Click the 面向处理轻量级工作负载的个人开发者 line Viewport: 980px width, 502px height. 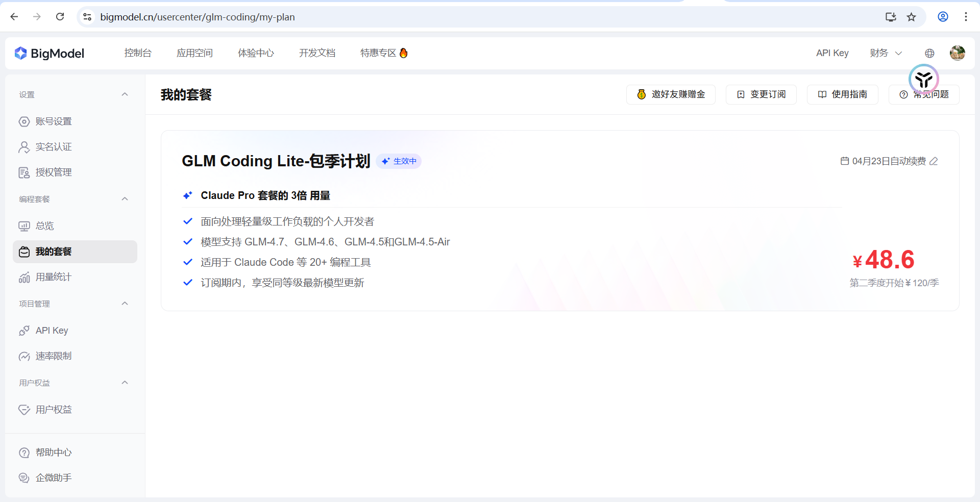click(x=287, y=221)
